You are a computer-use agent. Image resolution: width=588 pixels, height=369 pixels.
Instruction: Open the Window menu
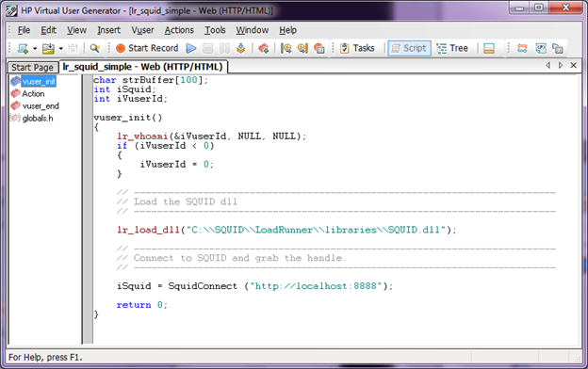(x=252, y=30)
